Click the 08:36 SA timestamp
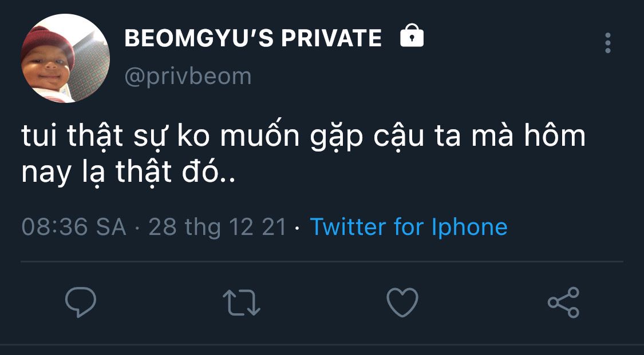 click(x=73, y=227)
